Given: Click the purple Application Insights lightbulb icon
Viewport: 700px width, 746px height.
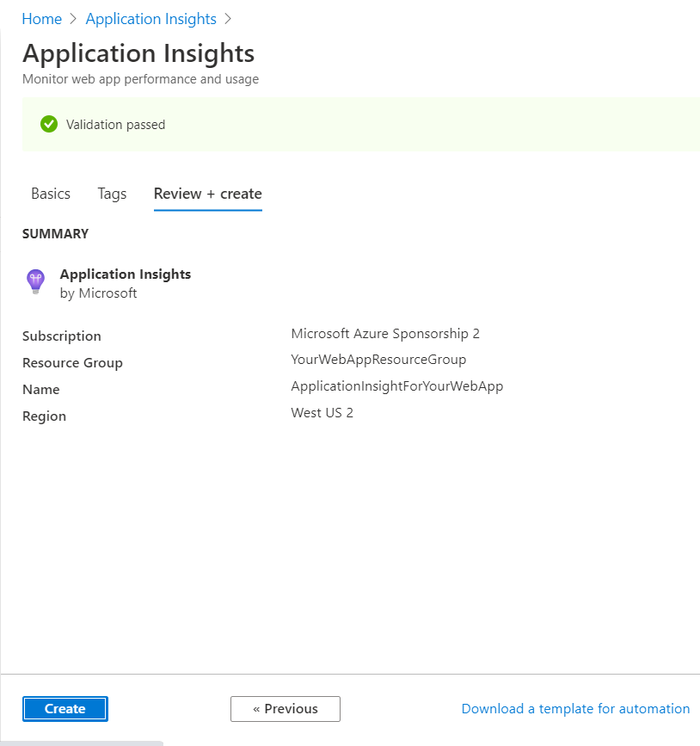Looking at the screenshot, I should point(35,281).
